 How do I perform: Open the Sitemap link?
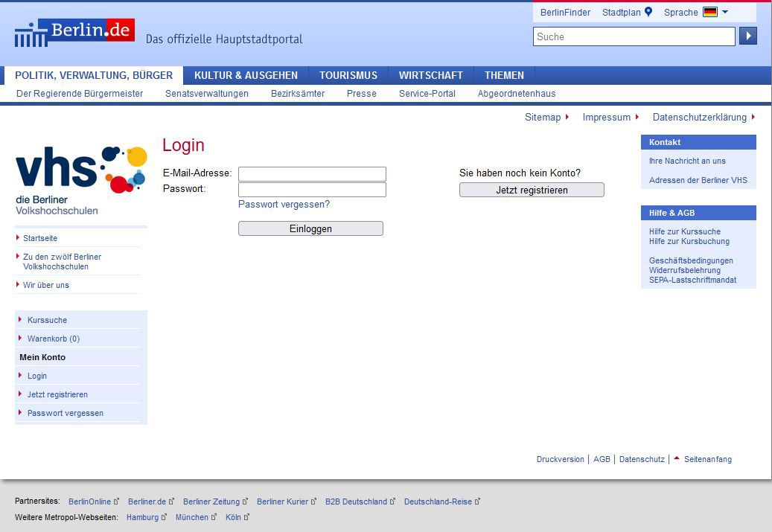[543, 117]
